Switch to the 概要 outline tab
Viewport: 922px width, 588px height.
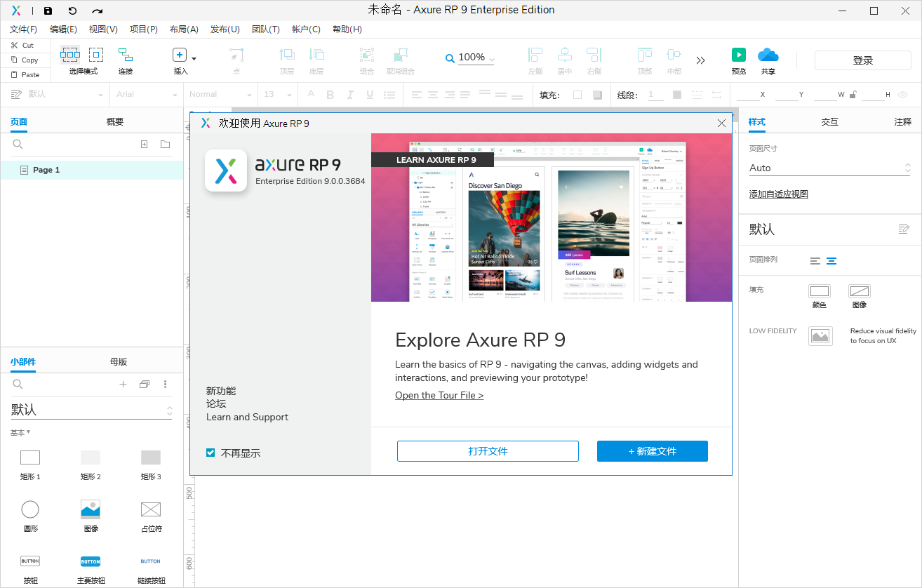pyautogui.click(x=115, y=121)
